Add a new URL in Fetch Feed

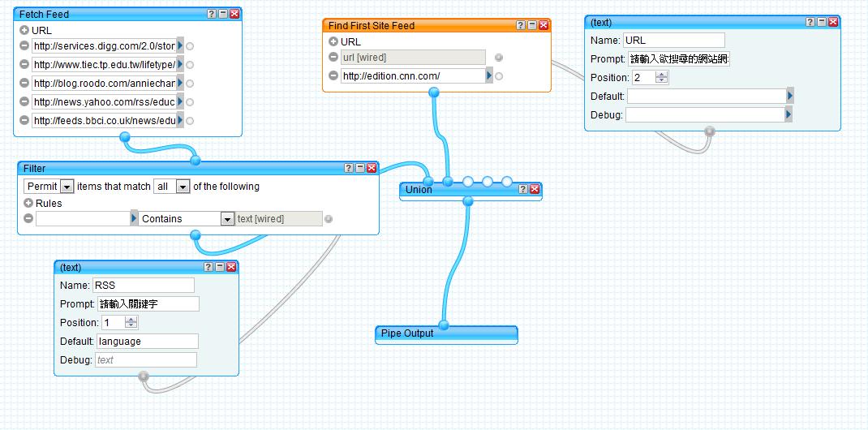[24, 31]
